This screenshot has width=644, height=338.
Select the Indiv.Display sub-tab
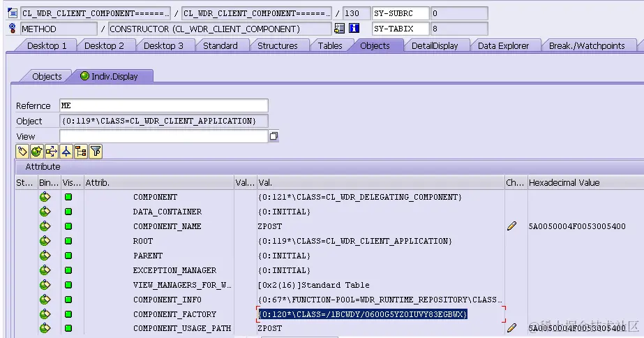113,77
